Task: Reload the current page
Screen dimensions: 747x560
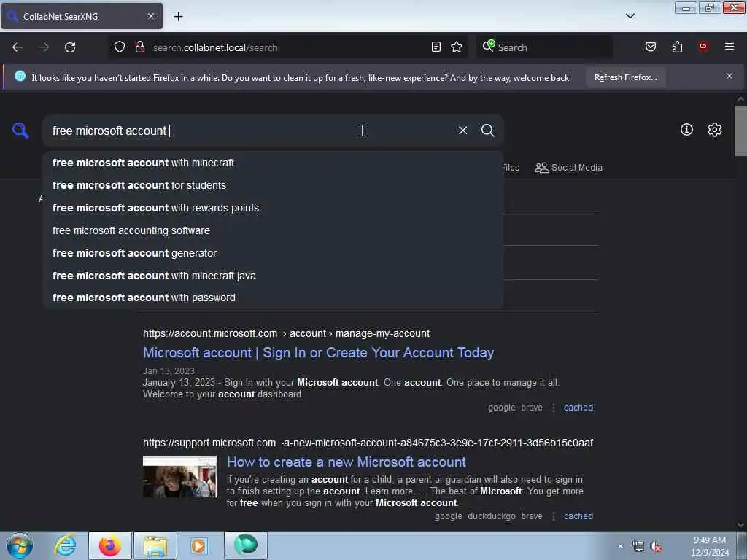Action: [x=70, y=47]
